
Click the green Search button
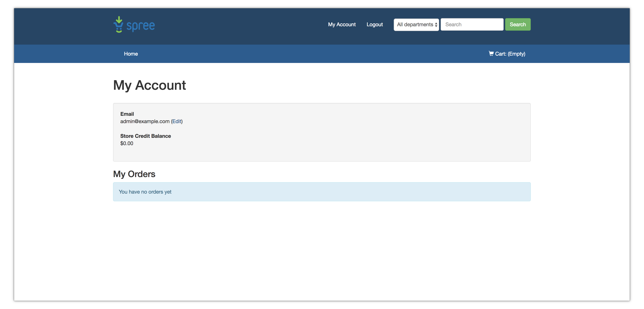point(518,24)
